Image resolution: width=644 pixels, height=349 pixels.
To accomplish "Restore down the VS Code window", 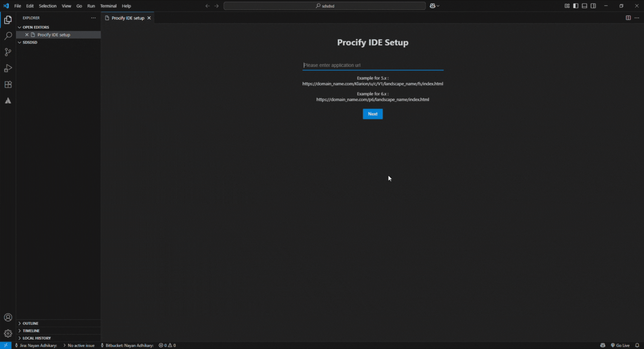I will pyautogui.click(x=621, y=6).
